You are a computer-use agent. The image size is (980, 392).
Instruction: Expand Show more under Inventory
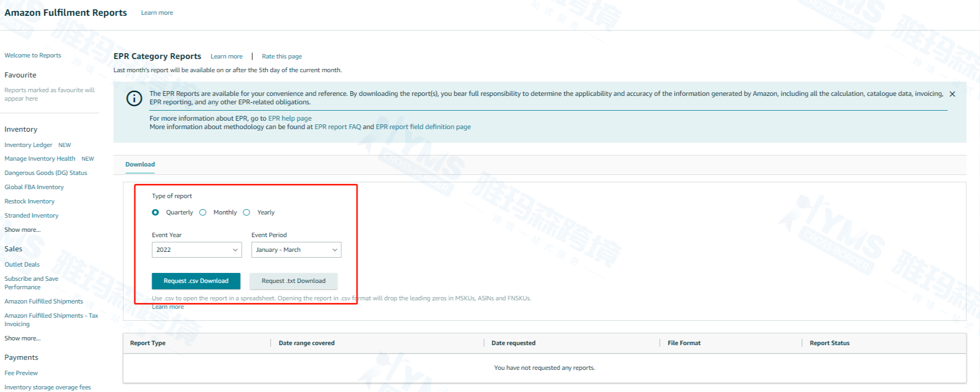[23, 230]
